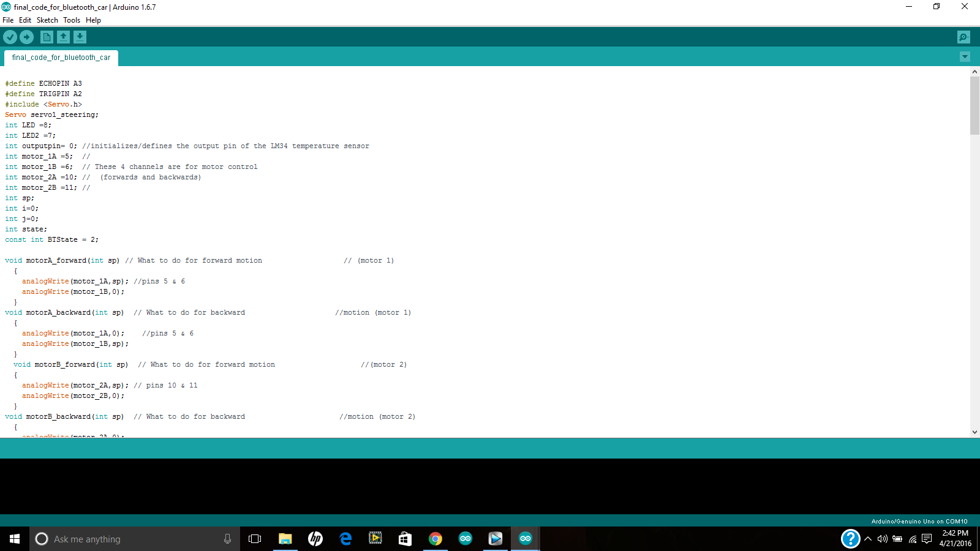The image size is (980, 551).
Task: Open the Action Center notifications icon
Action: [x=927, y=539]
